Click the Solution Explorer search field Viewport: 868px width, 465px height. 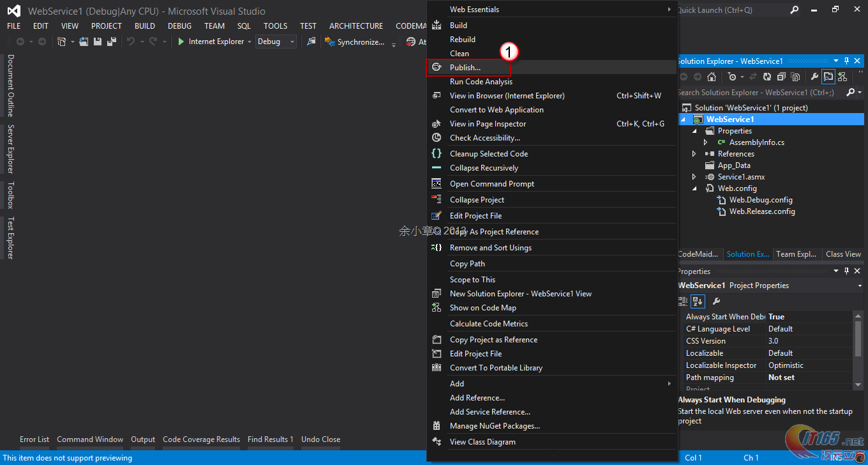point(761,93)
